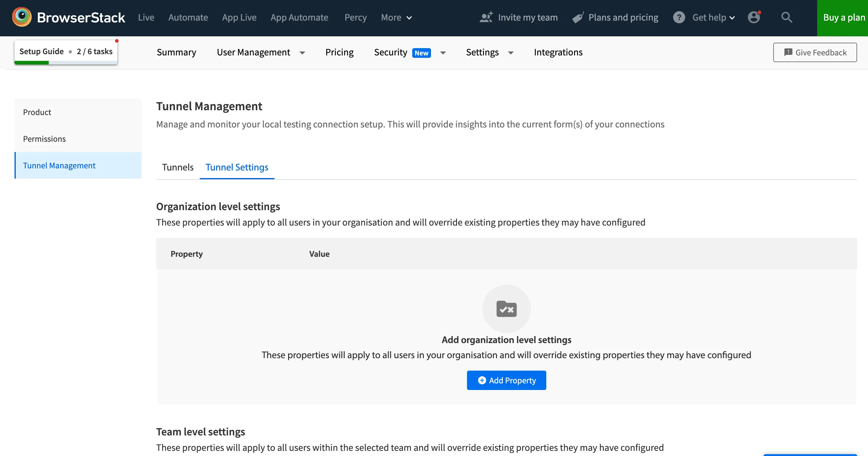Switch to the Tunnels tab
The height and width of the screenshot is (456, 868).
[x=178, y=167]
